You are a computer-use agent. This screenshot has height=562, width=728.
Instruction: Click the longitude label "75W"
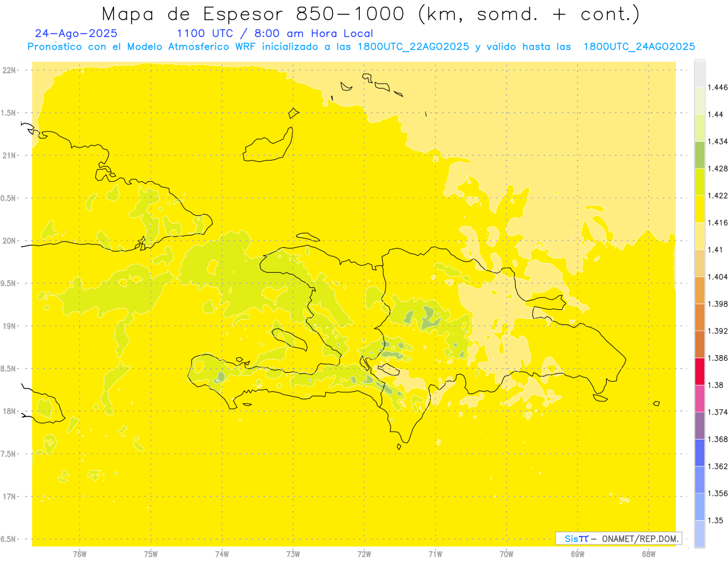tap(150, 554)
